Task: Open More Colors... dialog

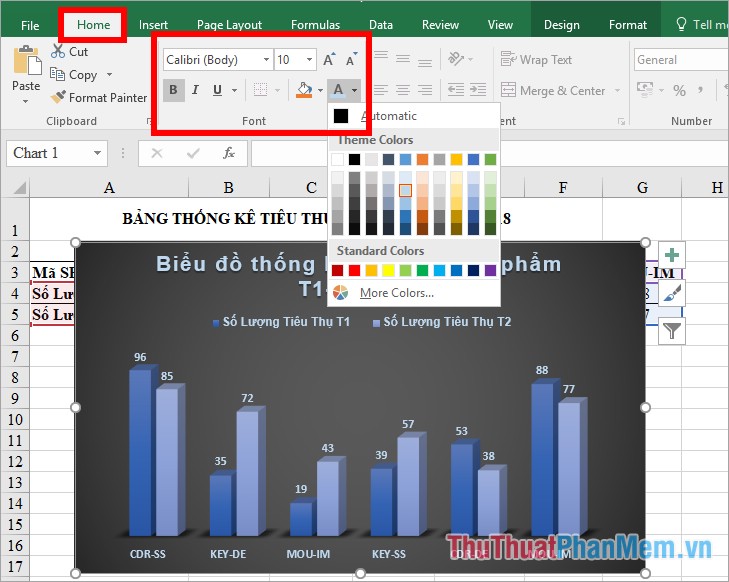Action: coord(414,293)
